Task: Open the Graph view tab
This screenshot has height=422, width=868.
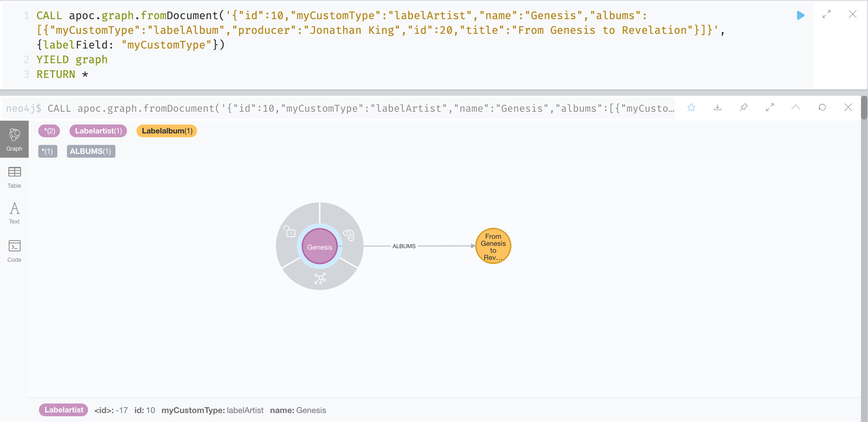Action: tap(14, 139)
